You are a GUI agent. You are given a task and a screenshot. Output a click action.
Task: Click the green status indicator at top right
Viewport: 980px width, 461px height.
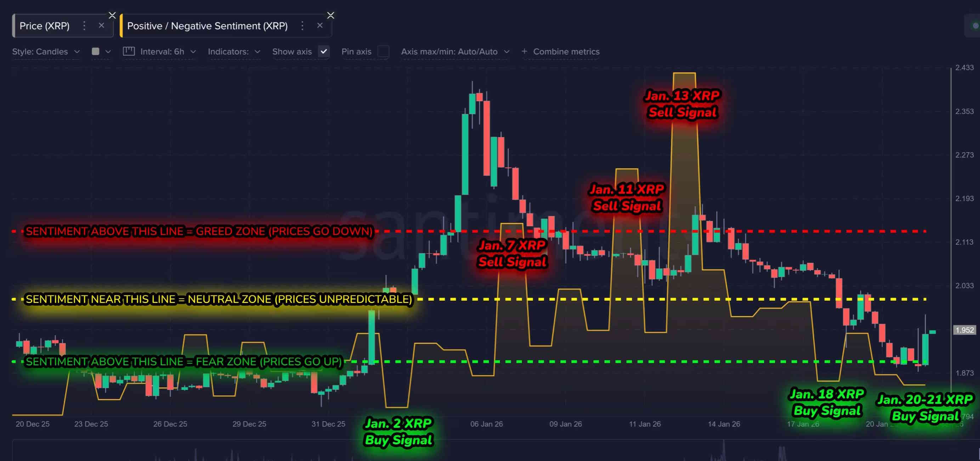975,26
